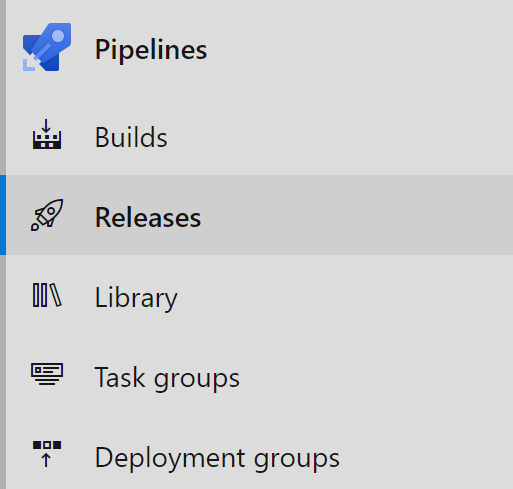Click the Library books icon

point(47,295)
